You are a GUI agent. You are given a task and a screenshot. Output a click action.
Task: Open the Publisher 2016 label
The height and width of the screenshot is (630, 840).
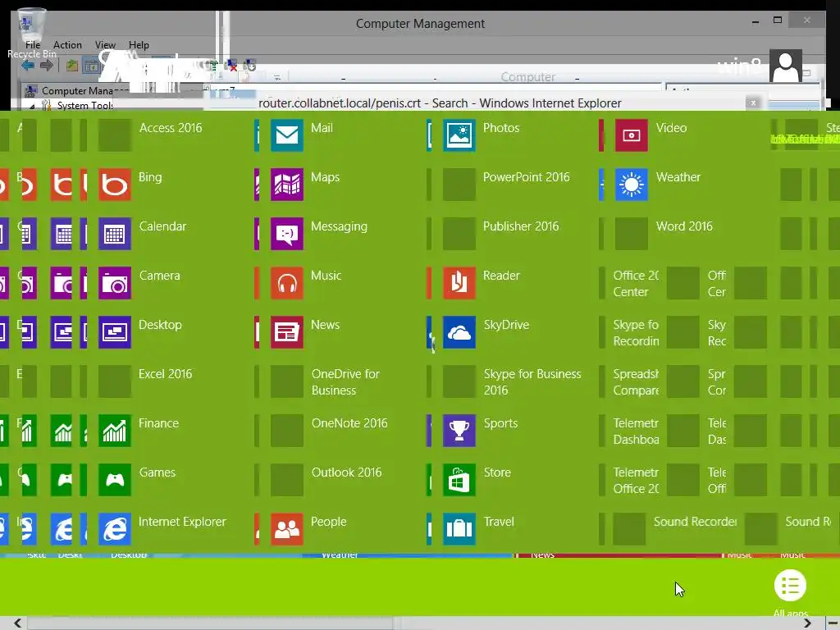[x=521, y=226]
